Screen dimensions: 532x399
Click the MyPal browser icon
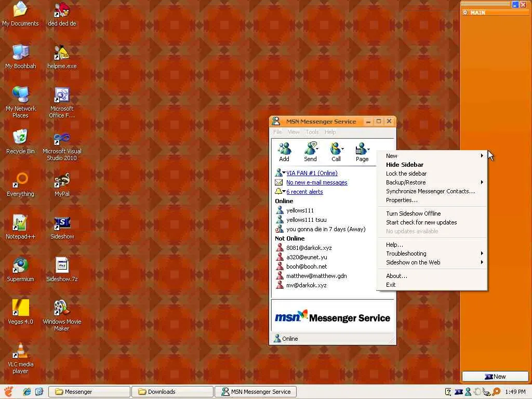point(62,184)
